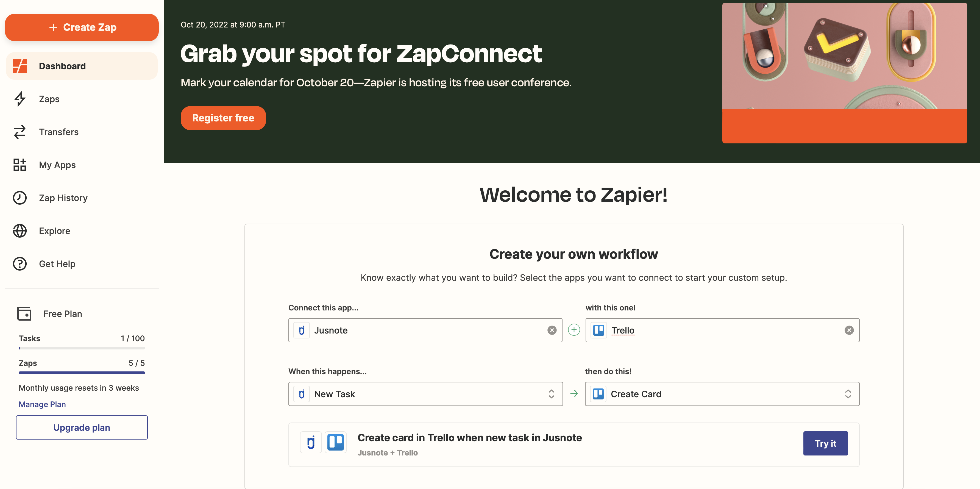Click the Register free button

tap(223, 118)
